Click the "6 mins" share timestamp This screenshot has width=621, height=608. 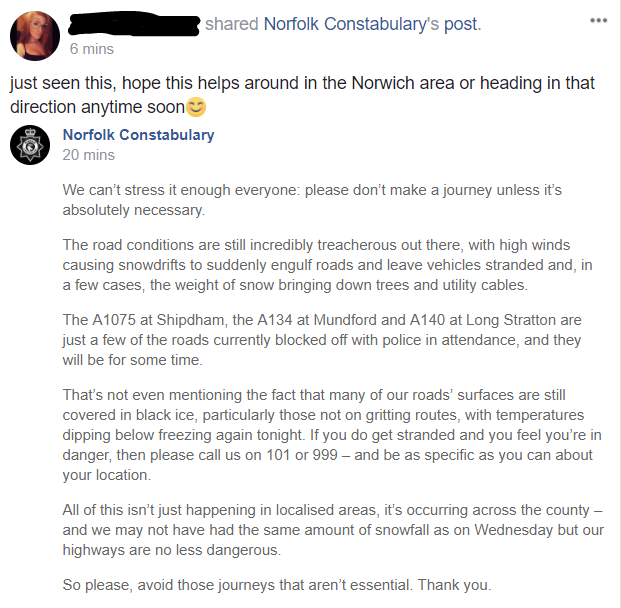(x=92, y=48)
